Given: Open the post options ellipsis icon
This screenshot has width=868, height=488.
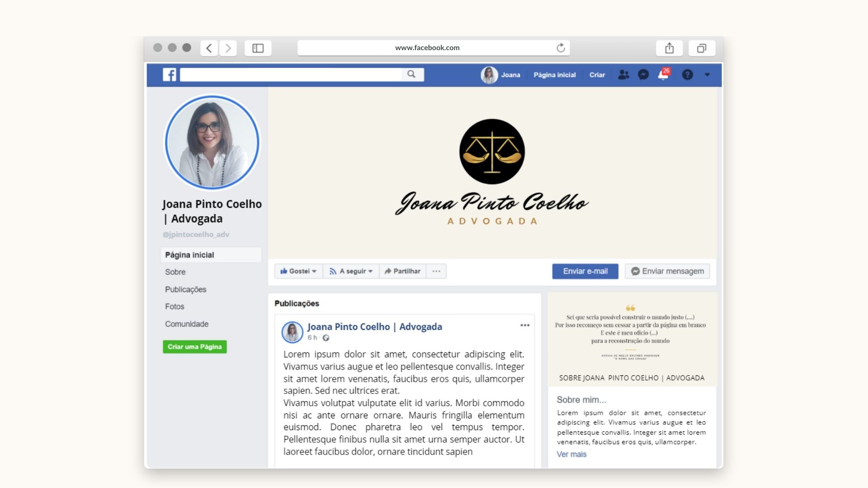Looking at the screenshot, I should tap(524, 325).
